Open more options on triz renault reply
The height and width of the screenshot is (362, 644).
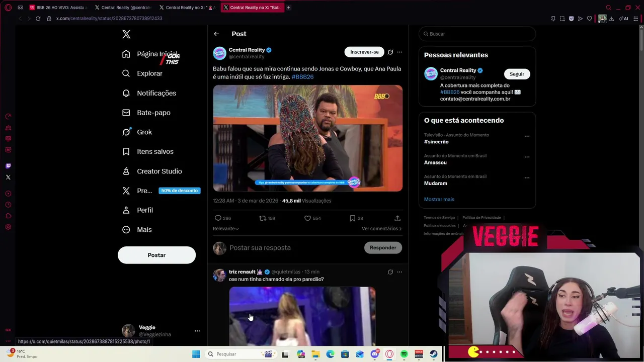pos(399,272)
